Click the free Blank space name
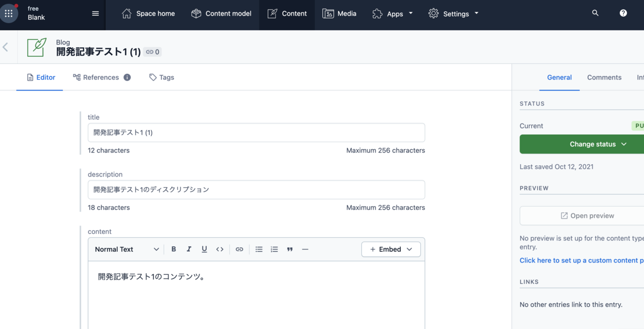644x329 pixels. tap(36, 13)
